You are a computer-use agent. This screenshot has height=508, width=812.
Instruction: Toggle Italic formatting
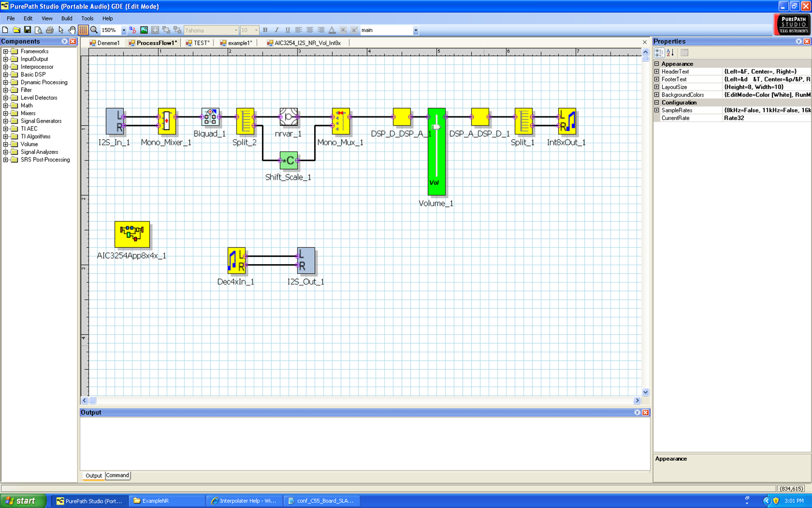click(x=276, y=30)
